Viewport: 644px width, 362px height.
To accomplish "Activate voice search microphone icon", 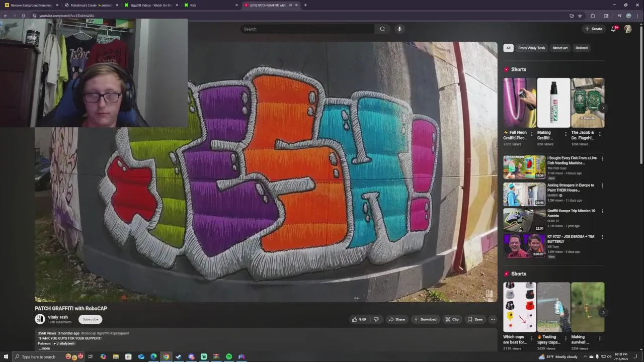I will (x=399, y=29).
